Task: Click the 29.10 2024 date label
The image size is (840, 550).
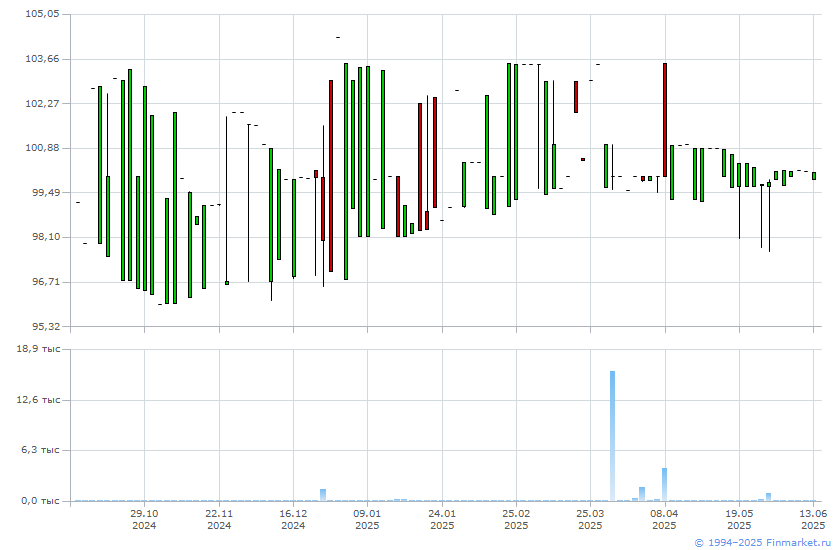Action: pos(144,519)
